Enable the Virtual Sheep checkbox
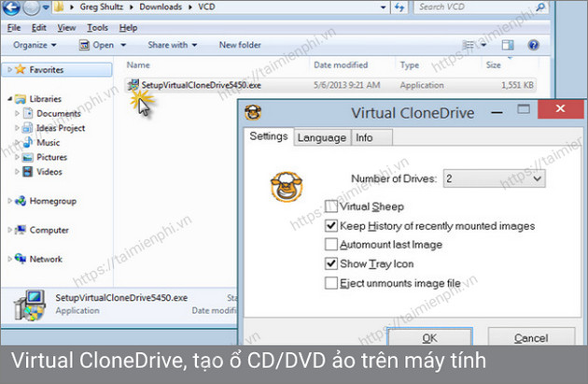Screen dimensions: 588x384 point(331,206)
